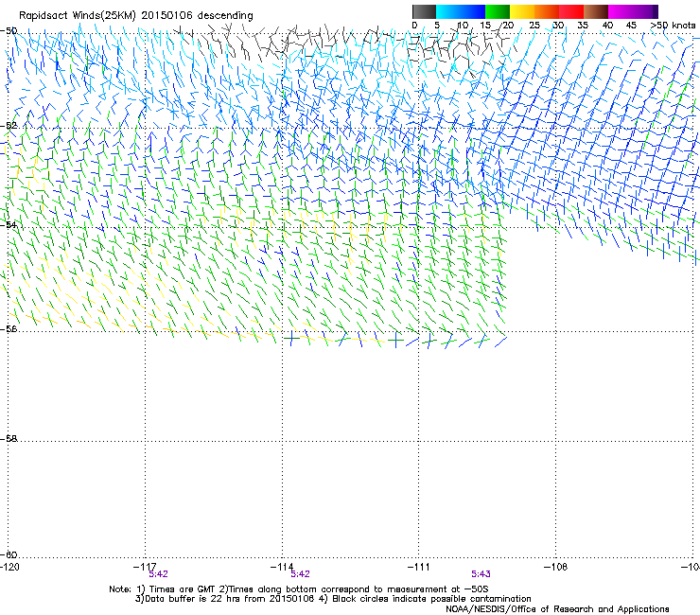This screenshot has height=615, width=700.
Task: Click the NOAA/NESDIS Office of Research credit
Action: 557,609
